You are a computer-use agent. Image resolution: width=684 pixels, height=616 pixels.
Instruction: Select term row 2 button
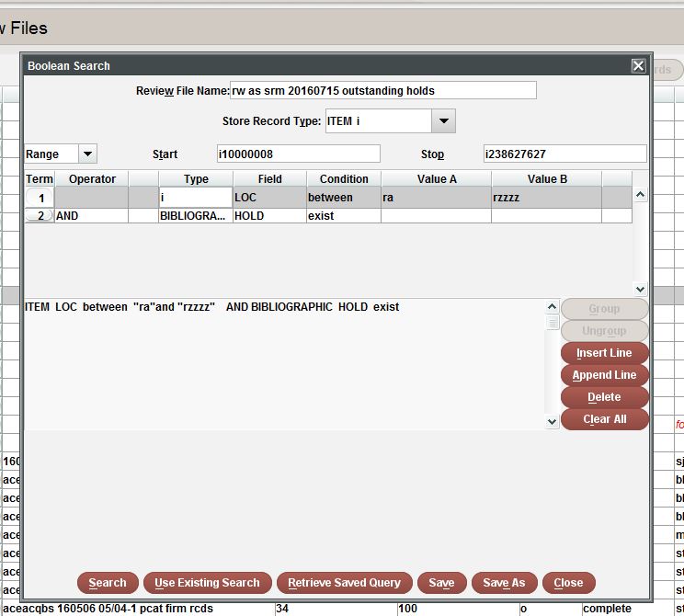coord(40,215)
